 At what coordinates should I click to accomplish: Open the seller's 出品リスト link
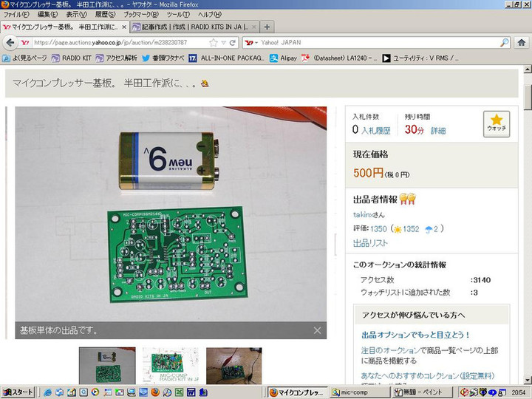coord(370,243)
